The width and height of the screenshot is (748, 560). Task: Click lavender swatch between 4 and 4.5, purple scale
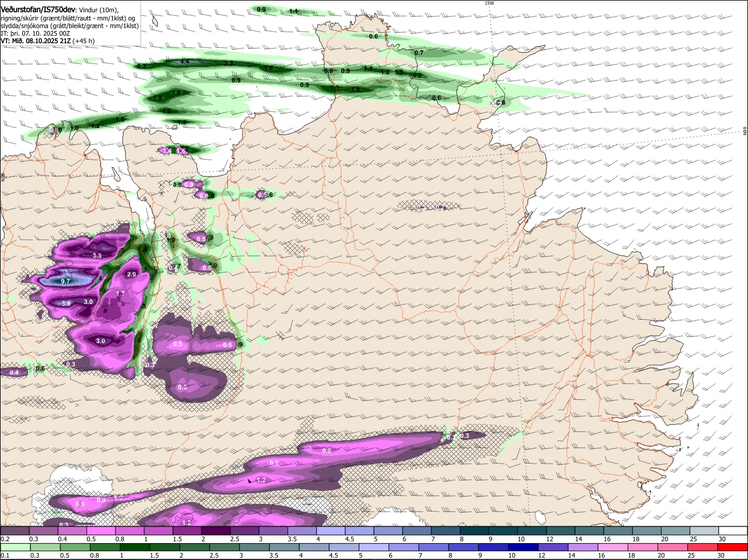coord(331,530)
